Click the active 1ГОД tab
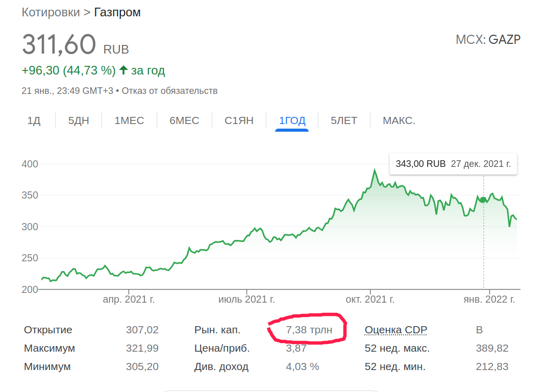 (x=292, y=120)
